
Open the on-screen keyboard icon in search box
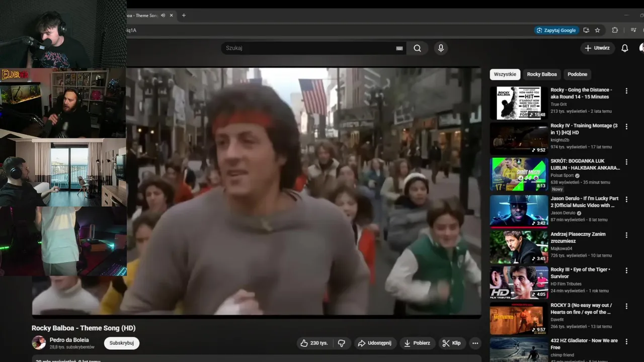(x=399, y=48)
